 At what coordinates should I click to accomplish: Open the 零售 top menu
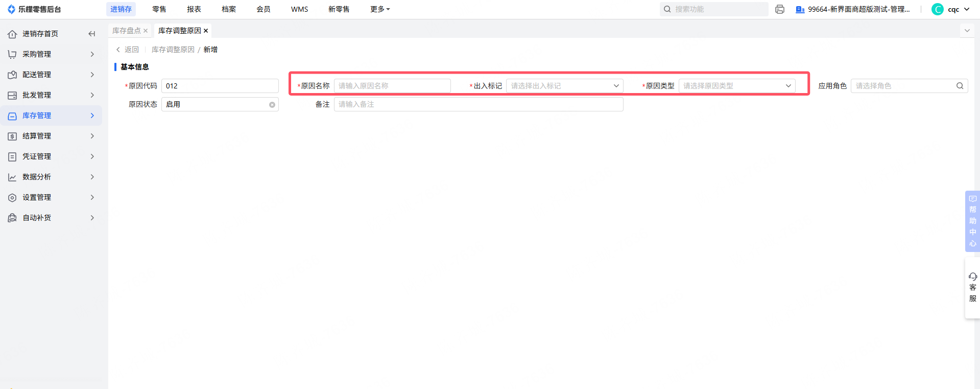pyautogui.click(x=159, y=9)
